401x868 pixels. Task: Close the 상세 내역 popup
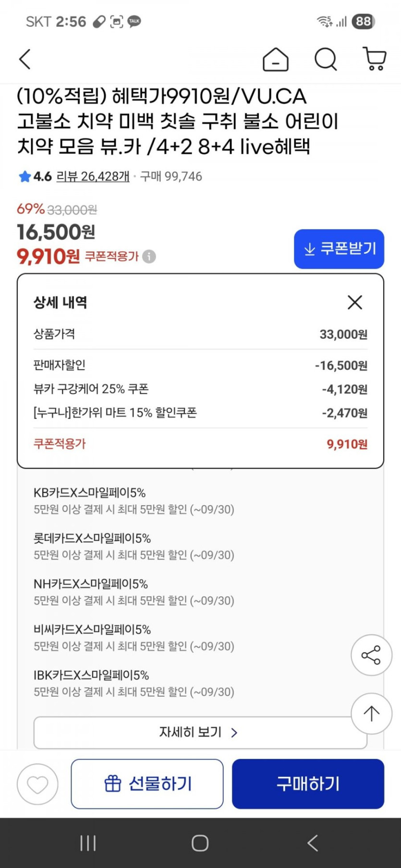[355, 302]
